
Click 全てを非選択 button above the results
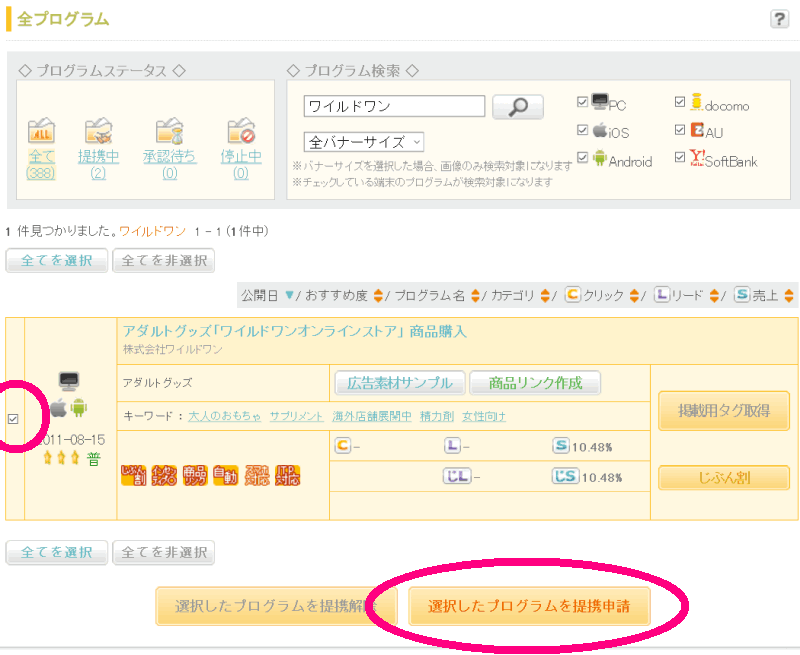[x=163, y=261]
